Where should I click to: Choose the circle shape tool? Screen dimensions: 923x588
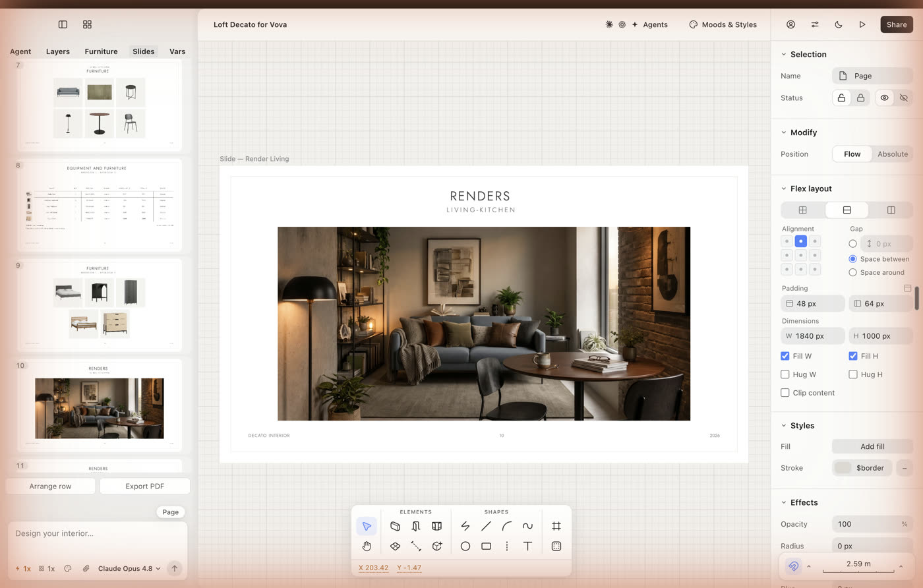coord(465,546)
